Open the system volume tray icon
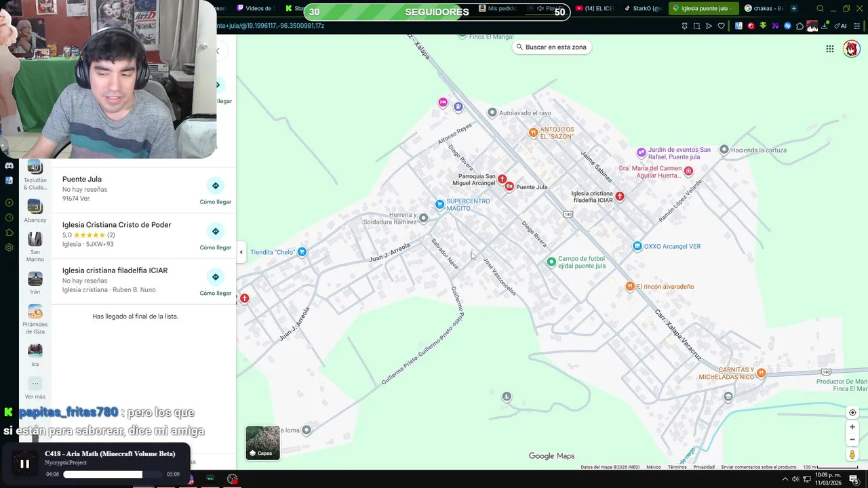 795,479
